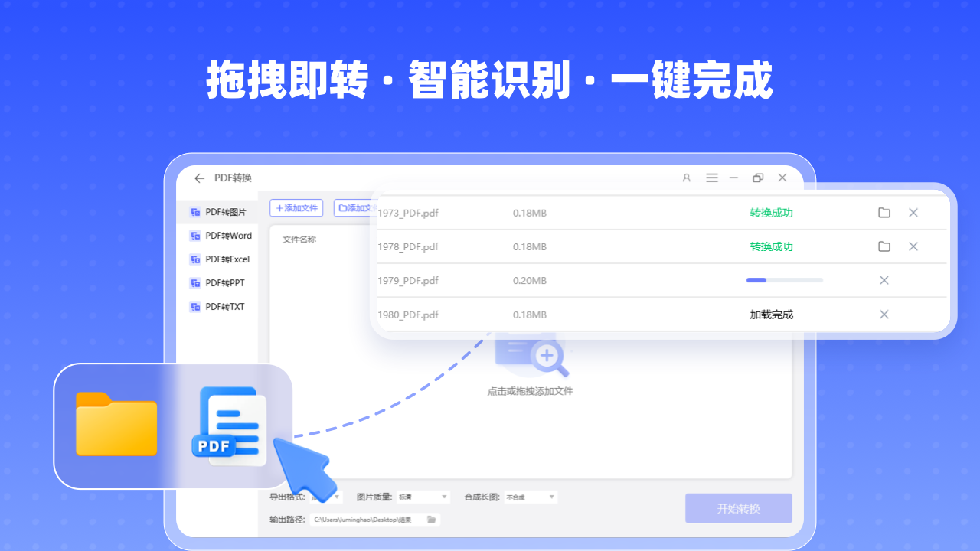Click the 添加文件 button
The width and height of the screenshot is (980, 551).
point(296,207)
